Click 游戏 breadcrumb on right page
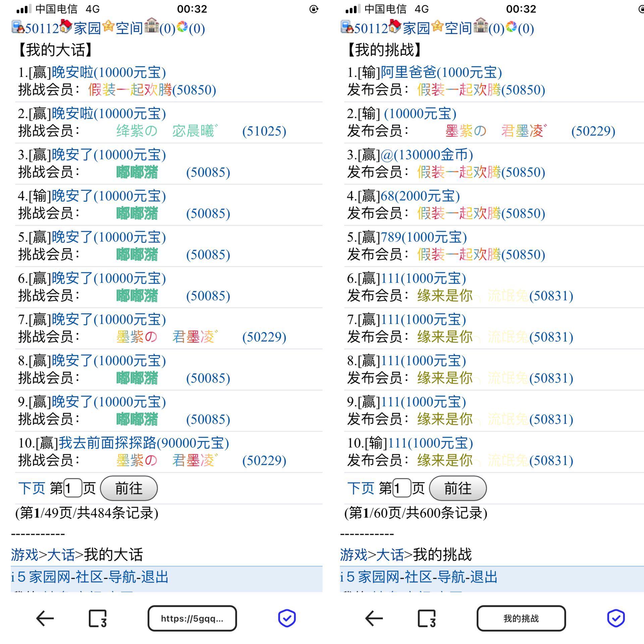Image resolution: width=644 pixels, height=644 pixels. (354, 555)
